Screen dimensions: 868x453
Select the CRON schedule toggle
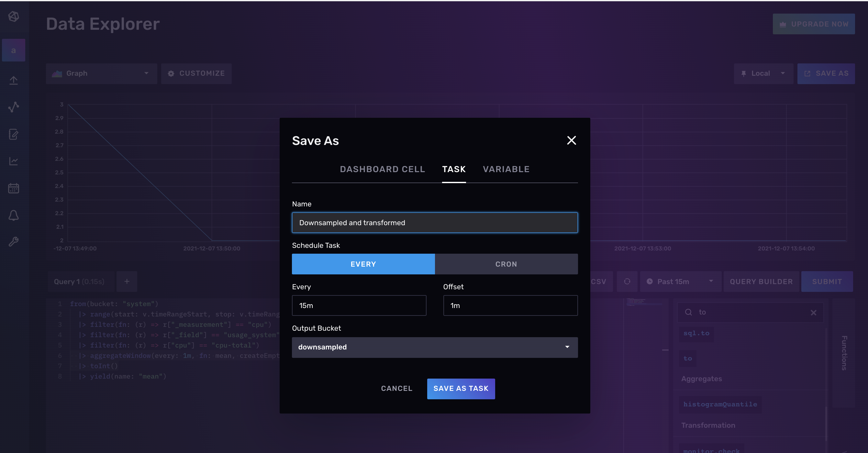tap(506, 263)
